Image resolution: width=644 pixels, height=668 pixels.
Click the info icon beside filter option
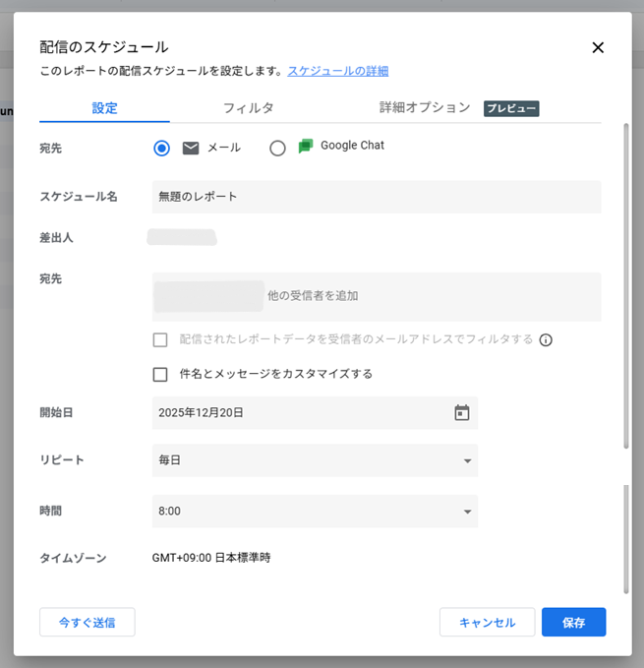tap(546, 340)
